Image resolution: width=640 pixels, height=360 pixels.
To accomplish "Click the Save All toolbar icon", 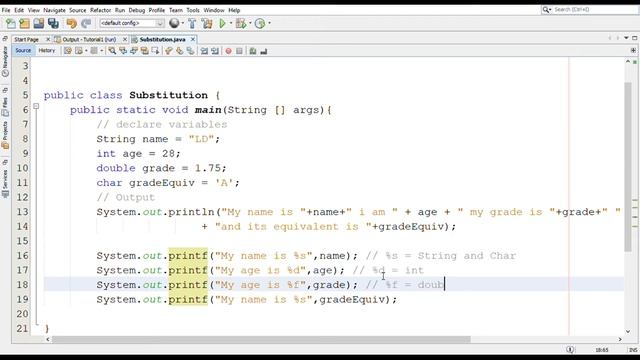I will pyautogui.click(x=53, y=24).
